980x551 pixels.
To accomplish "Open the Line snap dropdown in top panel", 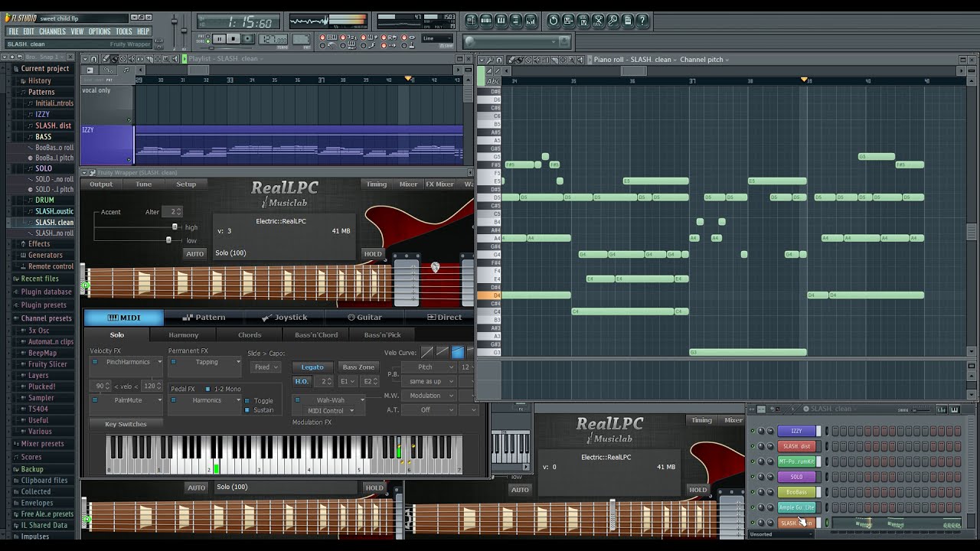I will pos(438,38).
